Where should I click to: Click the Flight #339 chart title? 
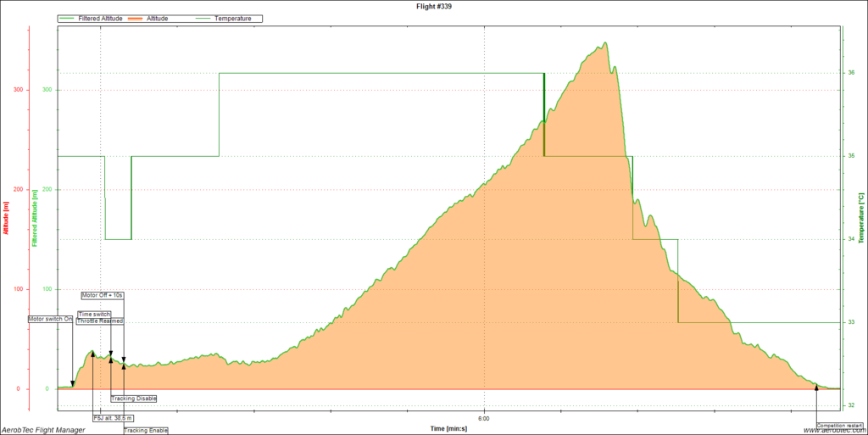[x=434, y=5]
